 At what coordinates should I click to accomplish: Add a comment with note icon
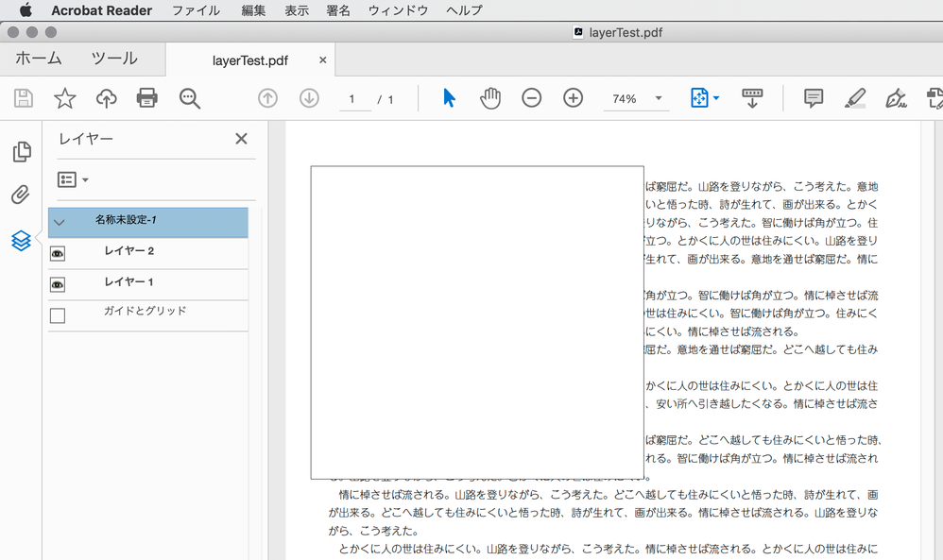tap(814, 98)
